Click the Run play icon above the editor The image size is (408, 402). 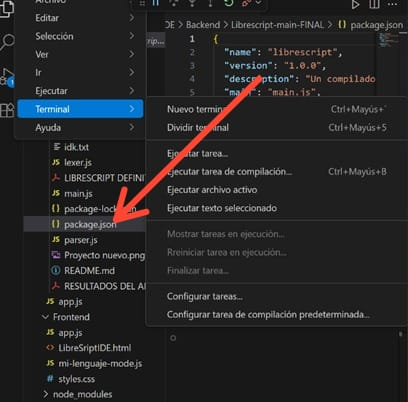(355, 5)
